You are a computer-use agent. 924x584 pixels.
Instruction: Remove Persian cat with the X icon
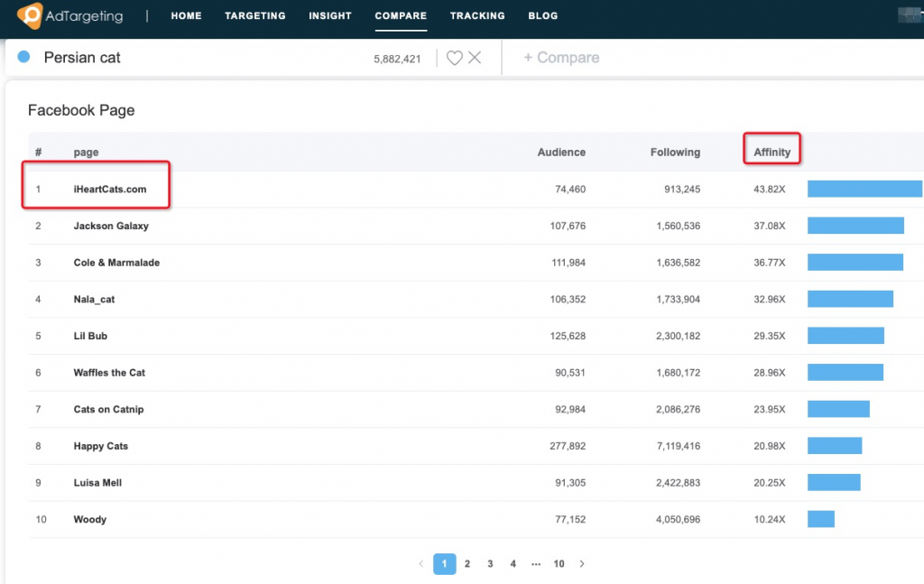pyautogui.click(x=475, y=57)
